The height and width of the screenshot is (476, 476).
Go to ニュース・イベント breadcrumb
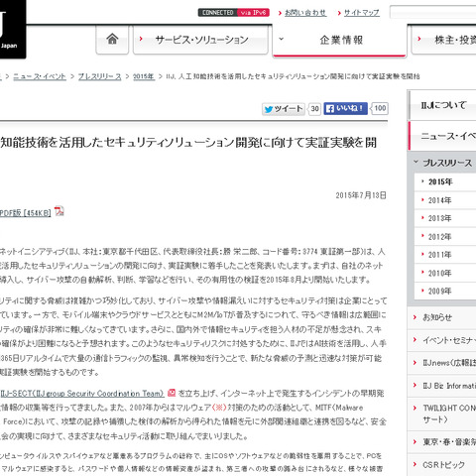[40, 76]
